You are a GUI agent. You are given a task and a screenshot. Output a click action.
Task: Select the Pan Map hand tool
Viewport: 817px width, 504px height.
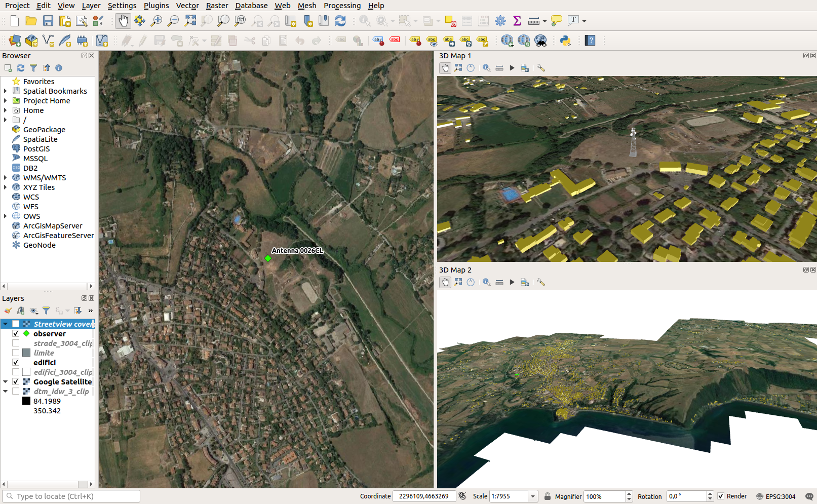tap(123, 21)
